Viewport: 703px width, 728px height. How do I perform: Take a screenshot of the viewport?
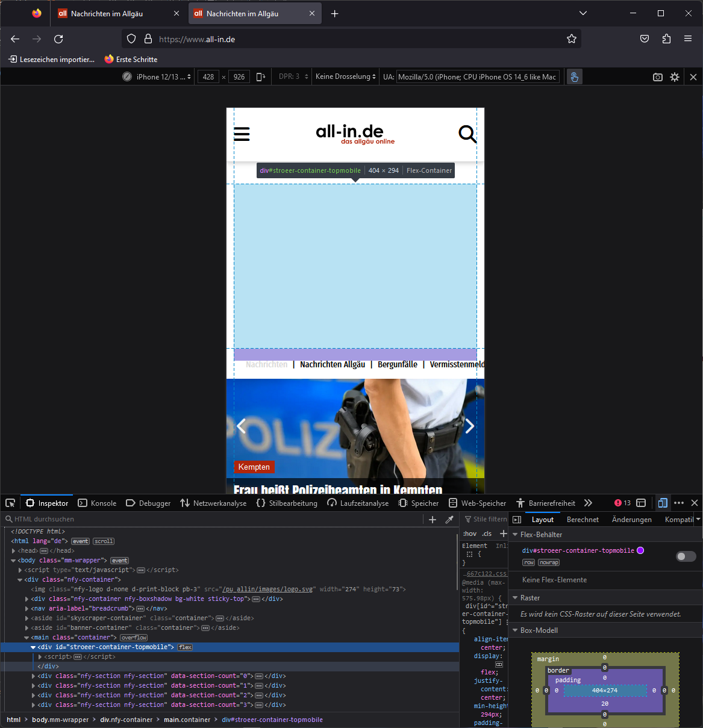658,77
